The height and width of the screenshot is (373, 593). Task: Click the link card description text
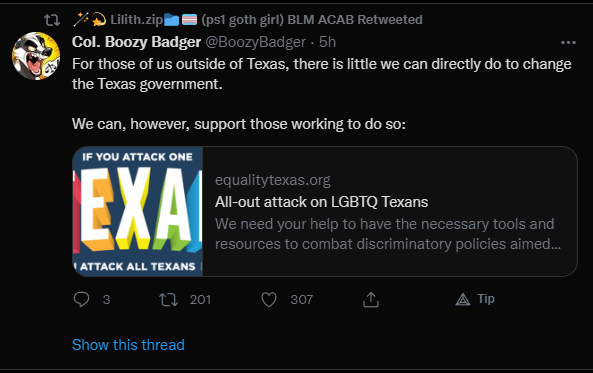click(x=388, y=234)
